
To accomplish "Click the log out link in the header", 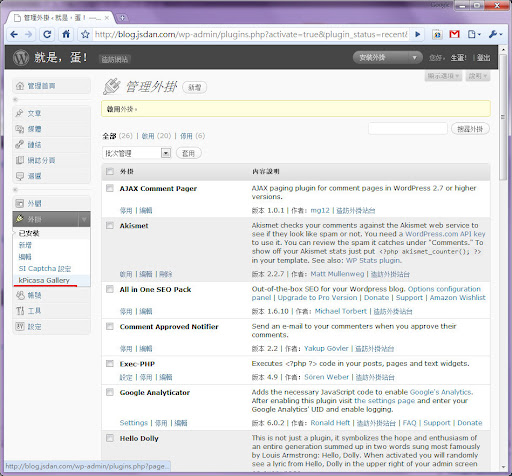I will point(483,58).
